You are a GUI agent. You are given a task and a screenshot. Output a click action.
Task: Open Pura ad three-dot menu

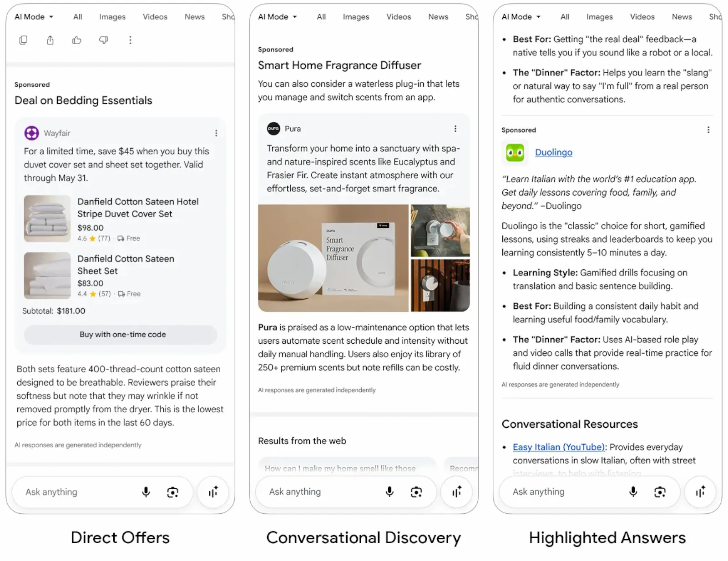coord(455,129)
